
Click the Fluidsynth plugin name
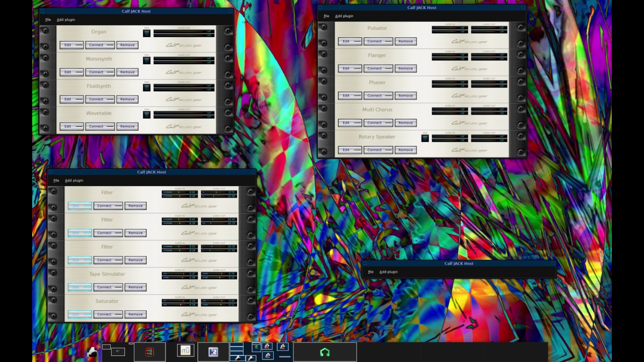[99, 86]
